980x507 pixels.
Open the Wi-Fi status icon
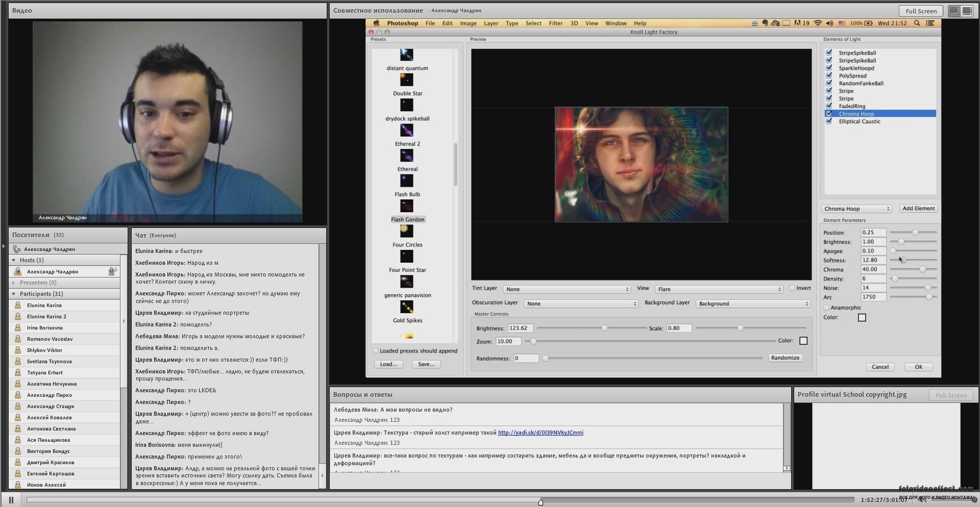(818, 23)
